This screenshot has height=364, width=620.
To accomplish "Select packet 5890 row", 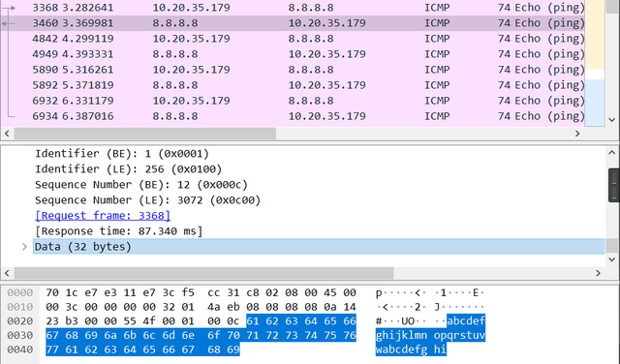I will tap(293, 70).
